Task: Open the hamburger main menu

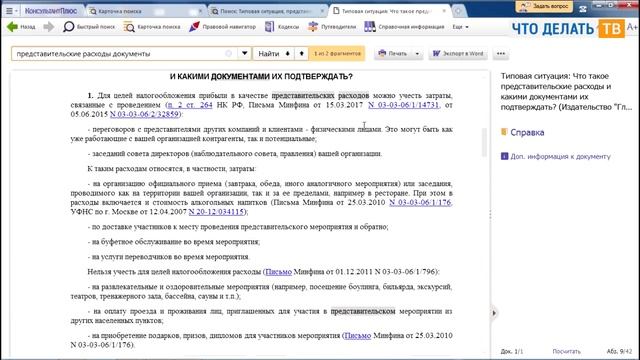Action: [x=11, y=11]
